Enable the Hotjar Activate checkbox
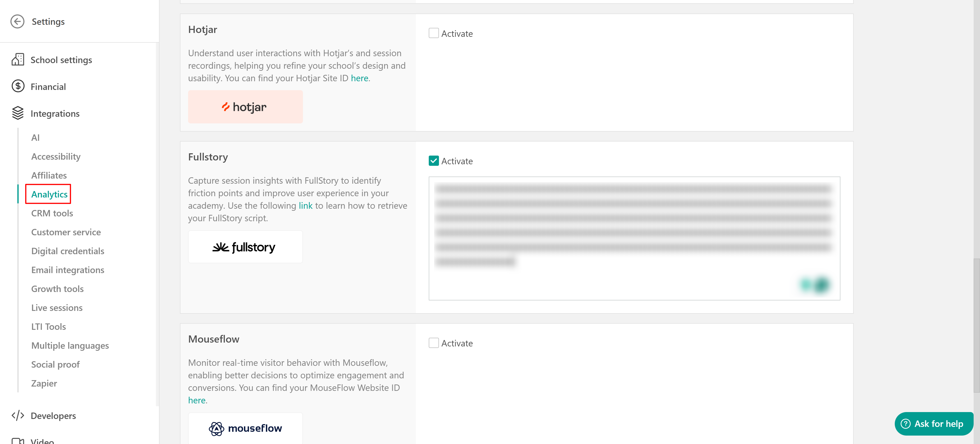 click(433, 33)
